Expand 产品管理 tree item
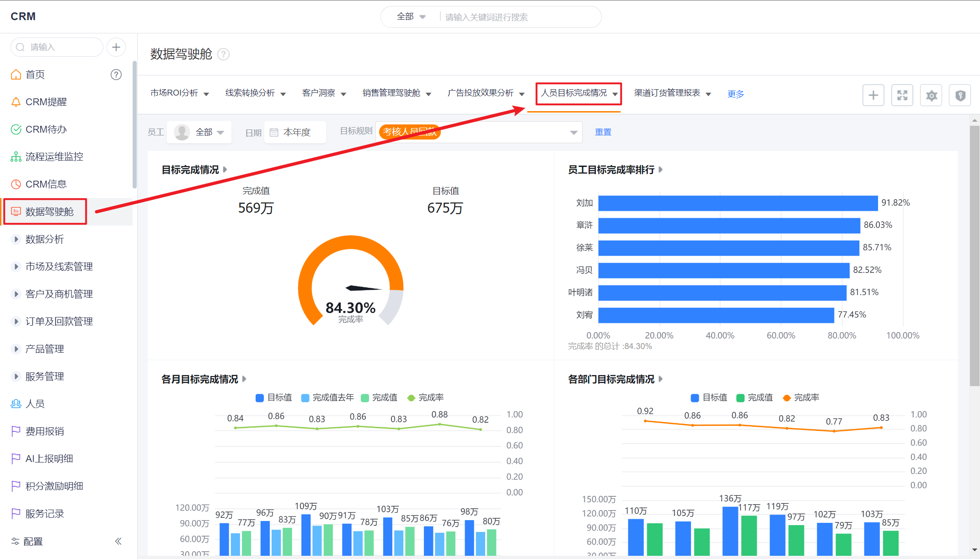This screenshot has height=559, width=980. 16,349
